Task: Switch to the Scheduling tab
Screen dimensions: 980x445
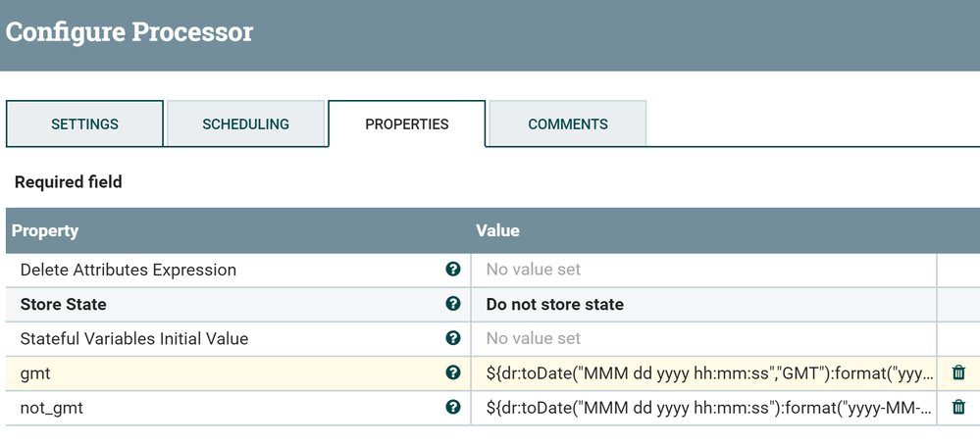Action: [x=245, y=124]
